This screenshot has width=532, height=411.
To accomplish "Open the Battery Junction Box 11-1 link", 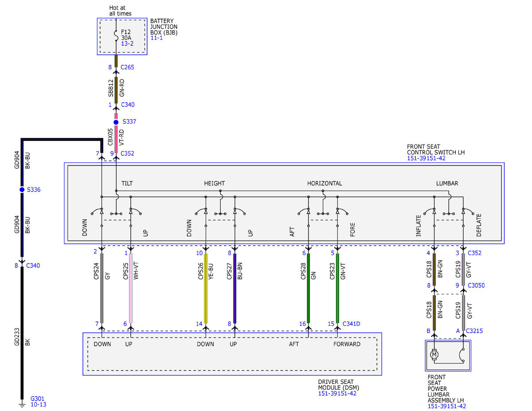I will pos(156,39).
